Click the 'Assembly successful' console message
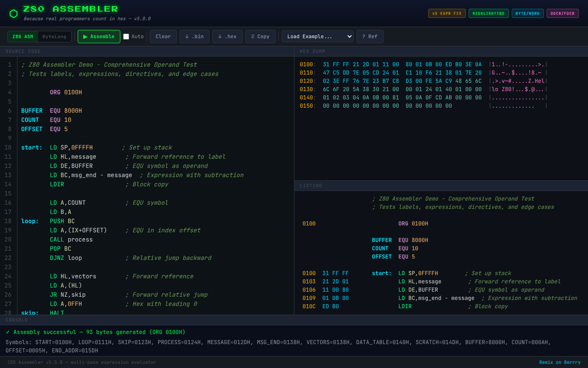Viewport: 588px width, 368px height. 96,332
